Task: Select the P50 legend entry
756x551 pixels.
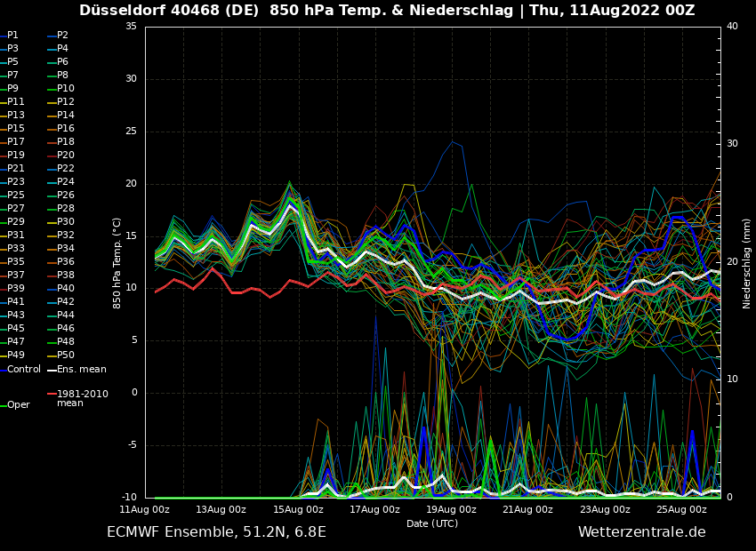Action: click(66, 355)
